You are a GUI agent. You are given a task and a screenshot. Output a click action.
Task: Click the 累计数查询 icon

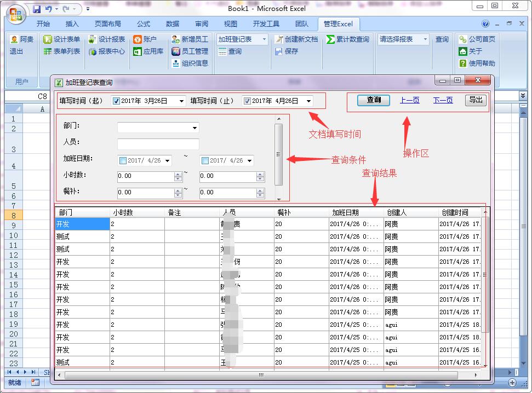coord(331,39)
